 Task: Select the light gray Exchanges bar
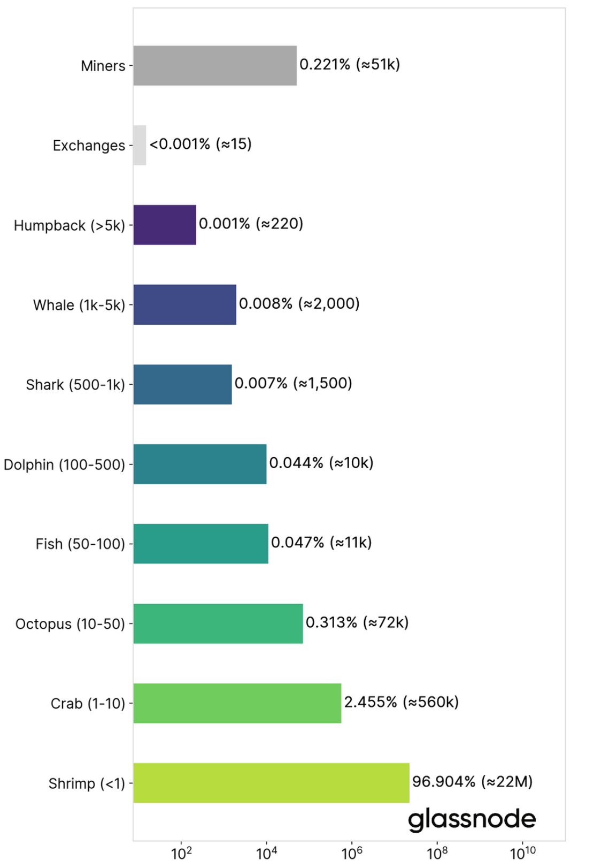point(140,145)
